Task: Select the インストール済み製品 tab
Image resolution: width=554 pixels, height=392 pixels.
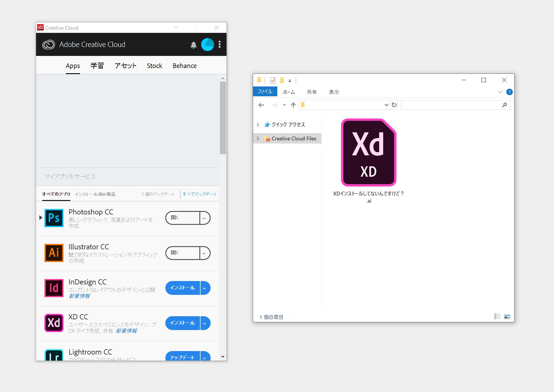Action: (x=95, y=194)
